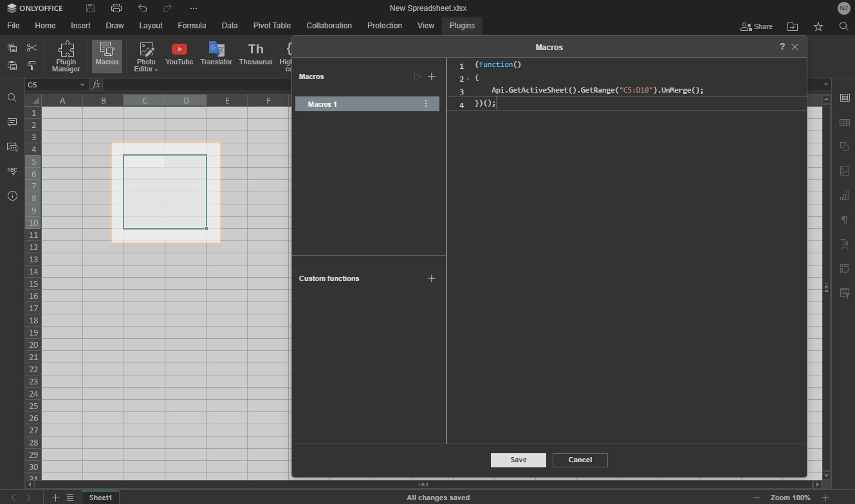Open the Photo Editor plugin
The image size is (855, 504).
click(146, 57)
